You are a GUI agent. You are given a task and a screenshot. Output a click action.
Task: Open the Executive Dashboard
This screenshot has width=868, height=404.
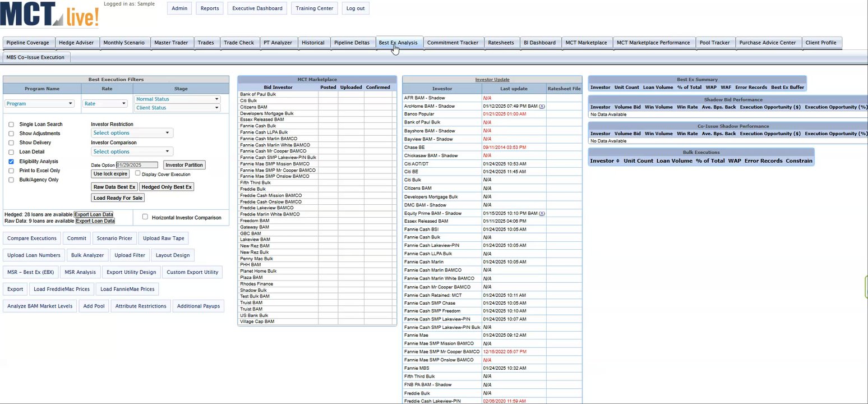(x=258, y=8)
